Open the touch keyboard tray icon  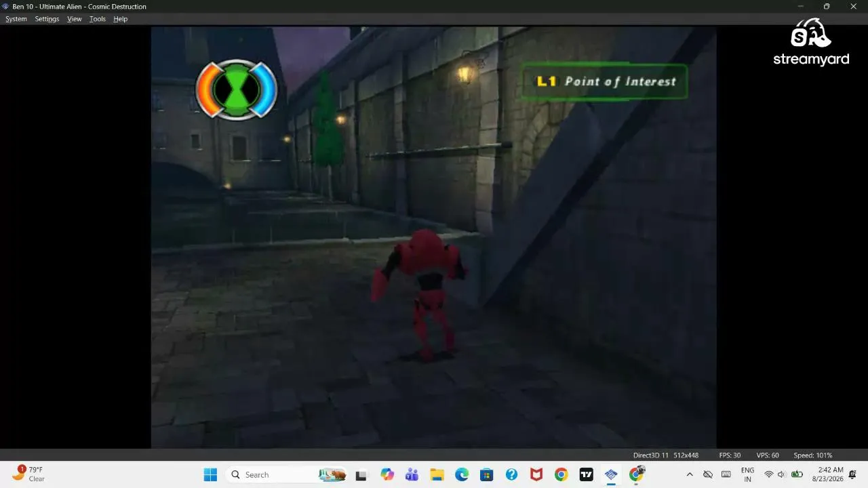[x=726, y=474]
